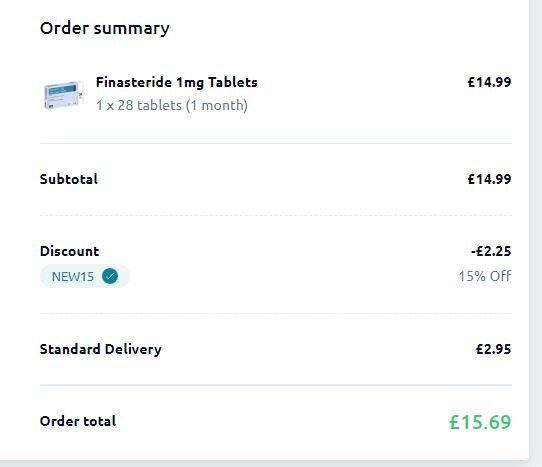Click the page scrollbar track on the right edge
Image resolution: width=542 pixels, height=467 pixels.
click(535, 233)
